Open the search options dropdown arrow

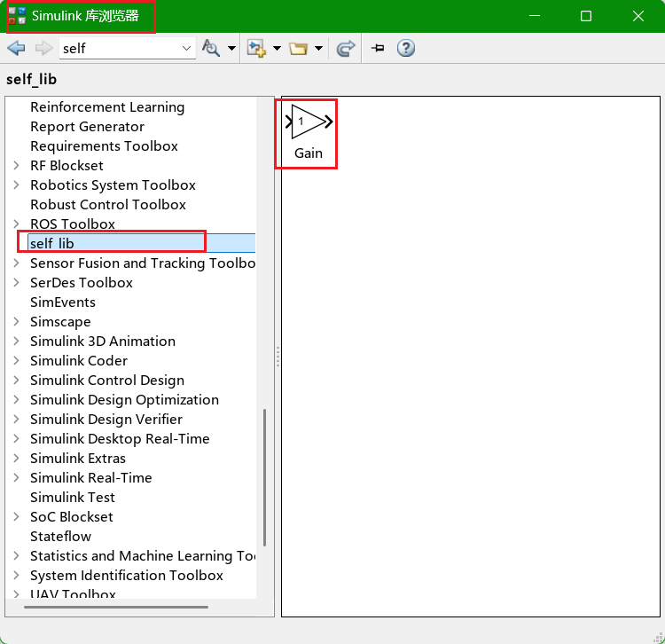point(231,48)
